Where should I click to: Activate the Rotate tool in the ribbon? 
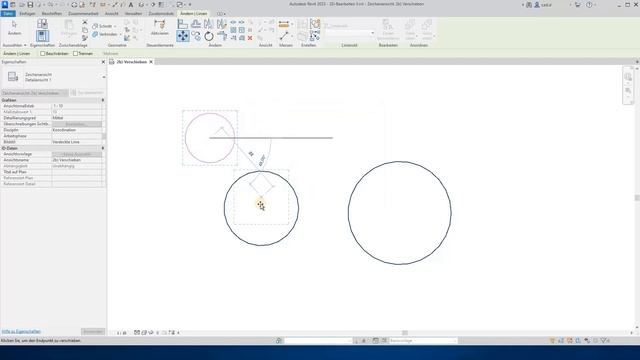click(x=209, y=36)
